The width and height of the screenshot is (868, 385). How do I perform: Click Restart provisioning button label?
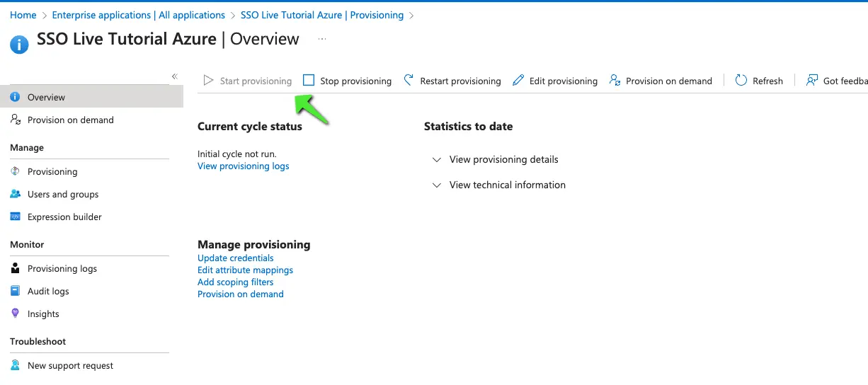tap(460, 81)
